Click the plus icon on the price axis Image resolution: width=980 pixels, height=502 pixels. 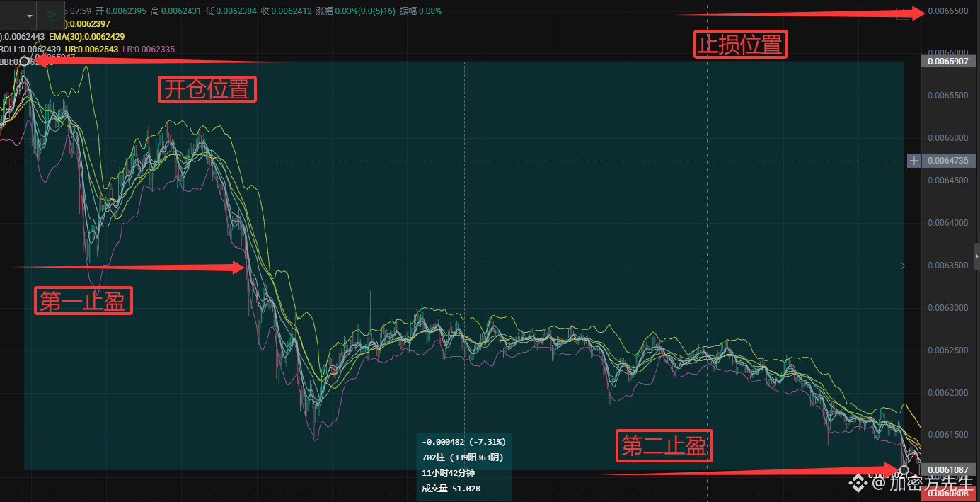coord(914,161)
